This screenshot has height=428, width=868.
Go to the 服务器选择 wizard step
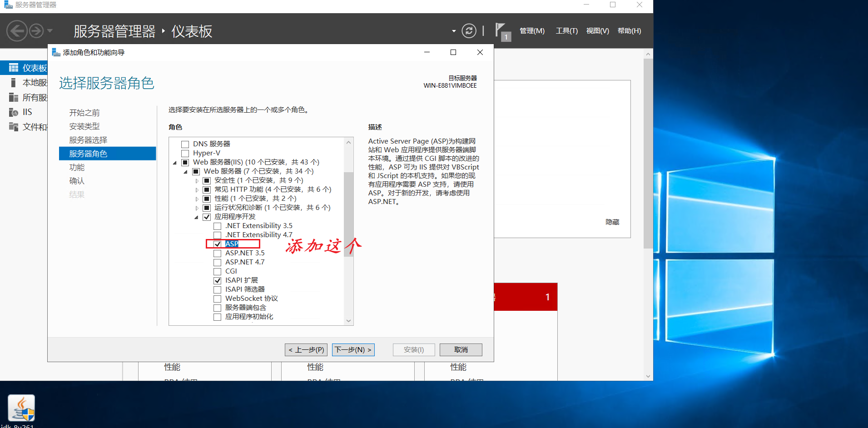click(x=88, y=140)
